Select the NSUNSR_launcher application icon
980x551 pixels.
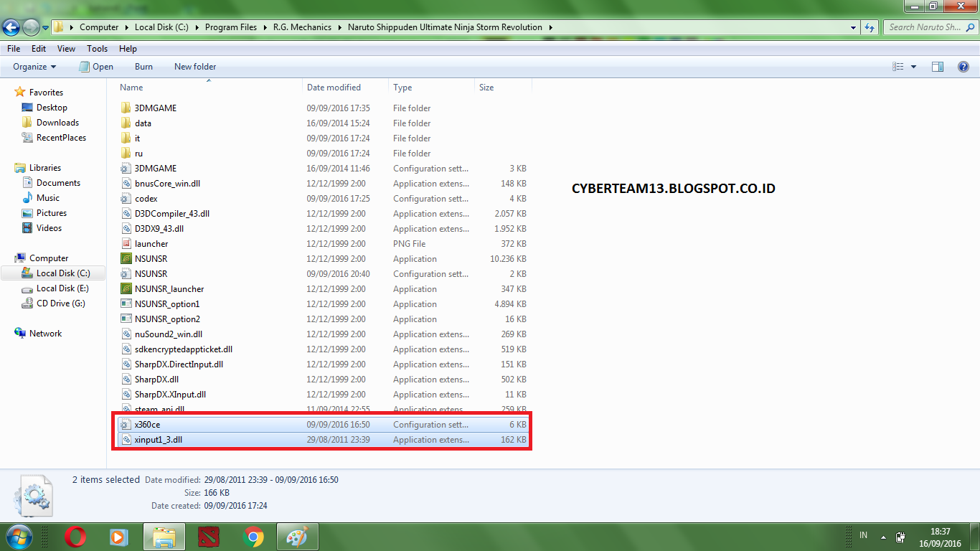click(x=126, y=289)
